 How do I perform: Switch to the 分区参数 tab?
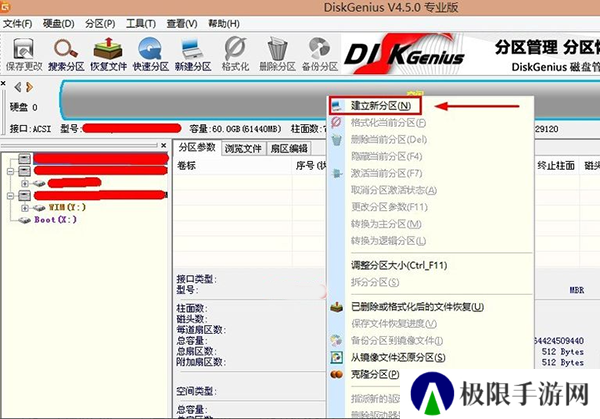[197, 147]
